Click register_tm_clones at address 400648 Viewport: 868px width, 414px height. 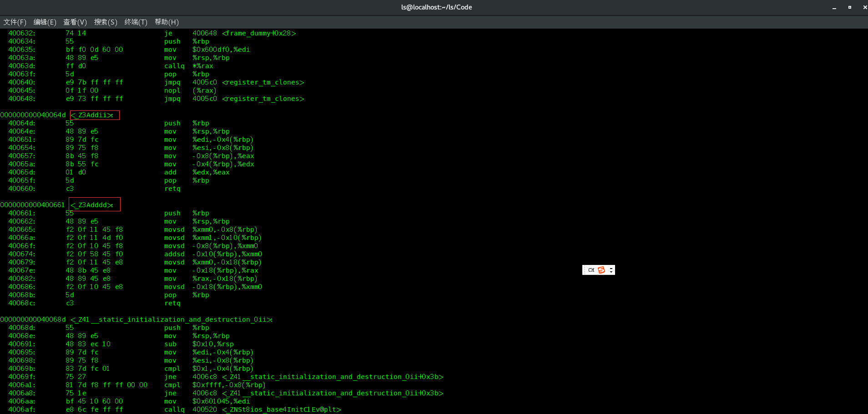263,99
